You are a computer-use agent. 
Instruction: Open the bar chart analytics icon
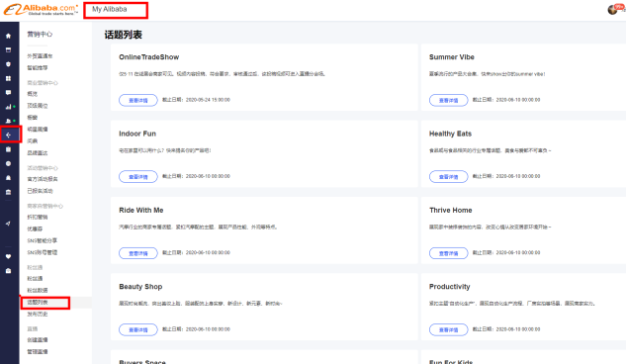[8, 107]
